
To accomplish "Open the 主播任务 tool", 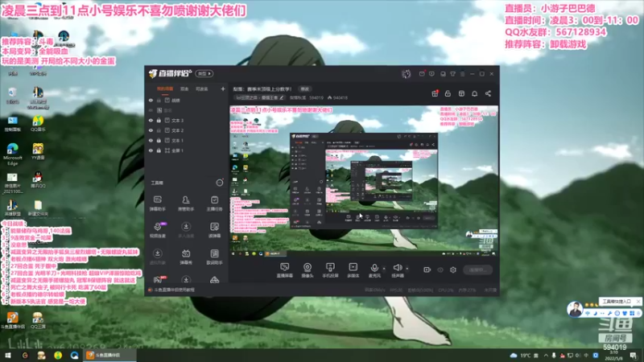I will click(214, 203).
